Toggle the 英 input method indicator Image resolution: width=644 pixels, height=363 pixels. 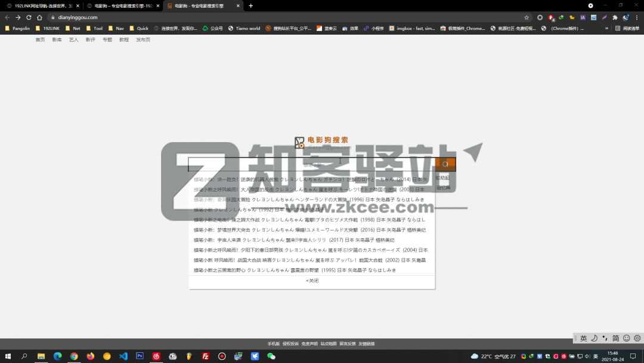coord(583,338)
